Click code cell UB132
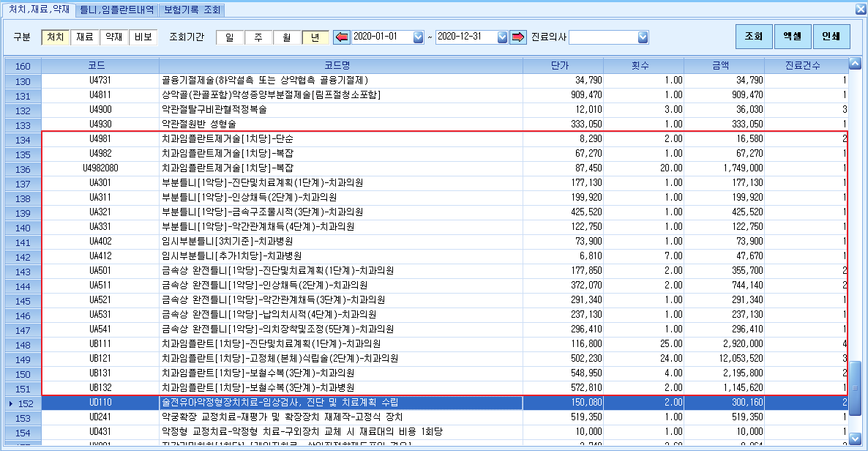This screenshot has width=868, height=451. (100, 388)
